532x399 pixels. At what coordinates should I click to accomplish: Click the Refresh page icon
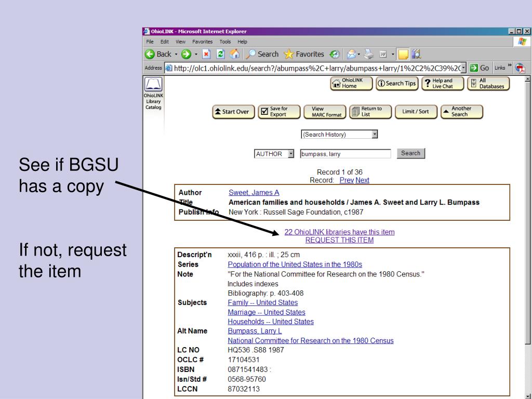tap(220, 54)
